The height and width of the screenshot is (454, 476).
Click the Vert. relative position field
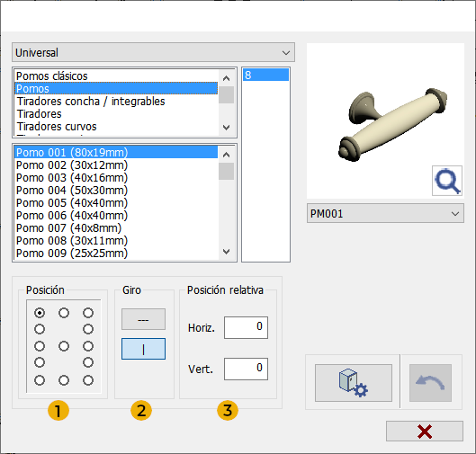(x=246, y=369)
